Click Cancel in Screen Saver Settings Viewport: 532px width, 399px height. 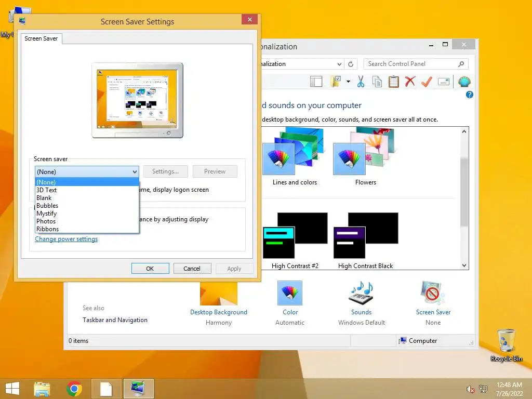192,269
